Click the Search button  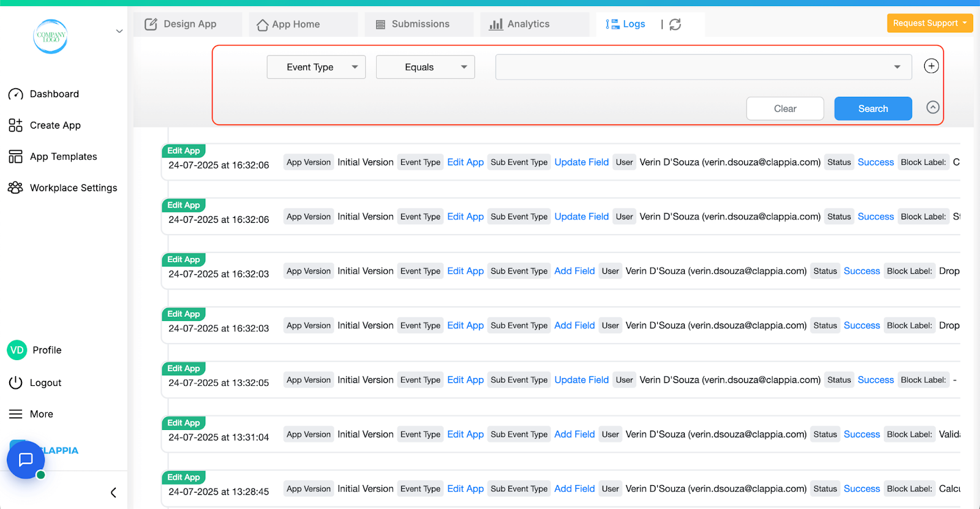point(873,108)
